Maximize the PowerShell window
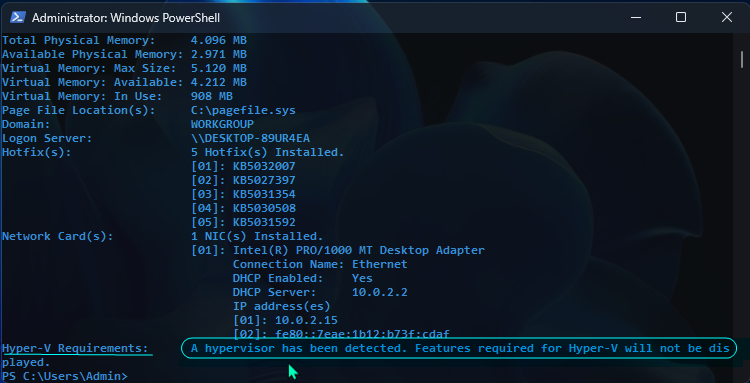750x383 pixels. pyautogui.click(x=681, y=18)
